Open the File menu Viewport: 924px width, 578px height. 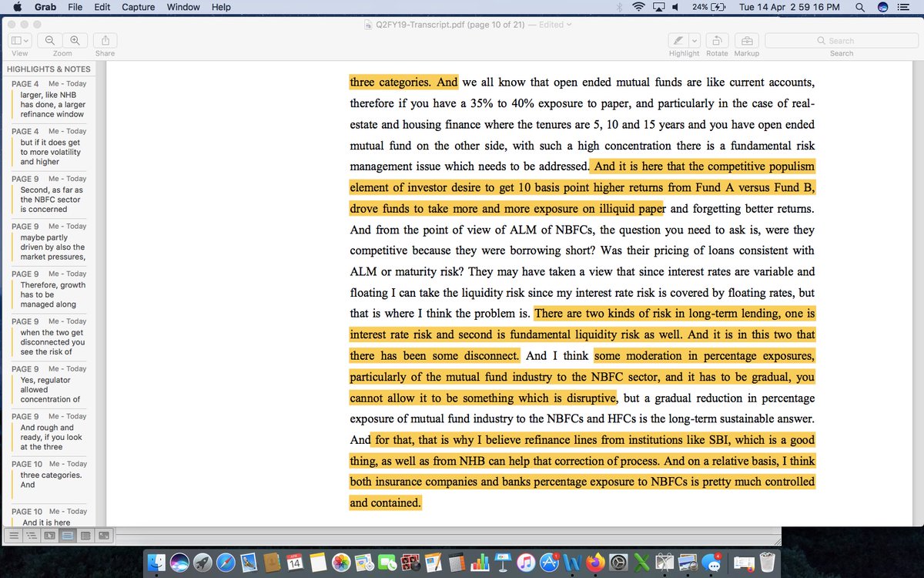pos(75,7)
